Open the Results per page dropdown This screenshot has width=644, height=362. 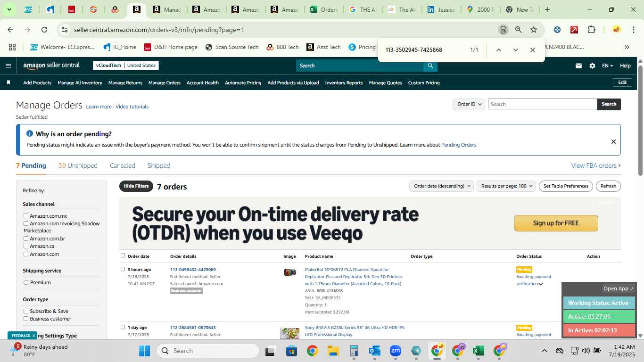[506, 186]
